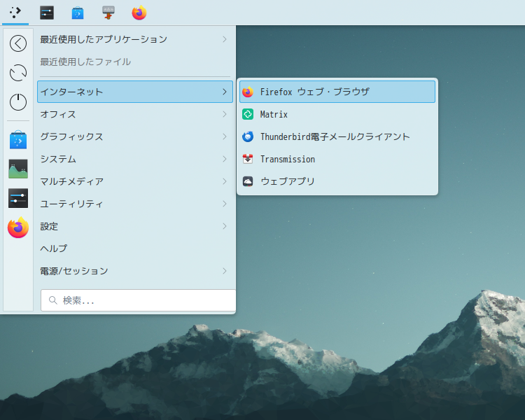Select the 設定 category
The width and height of the screenshot is (525, 420).
tap(135, 226)
